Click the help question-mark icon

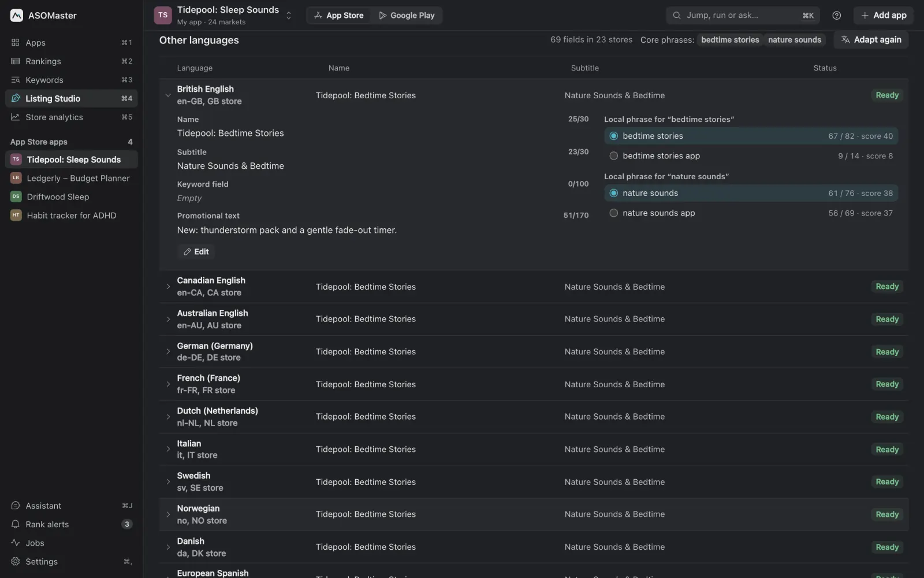(836, 16)
